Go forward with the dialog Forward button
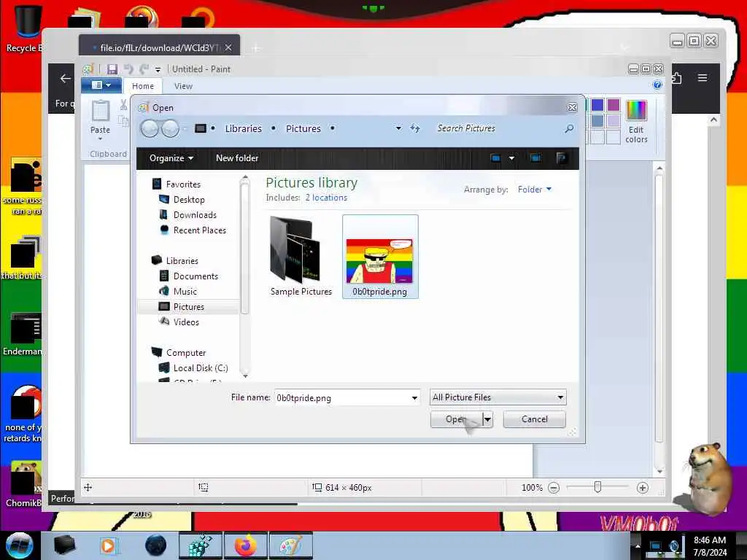Image resolution: width=747 pixels, height=560 pixels. coord(170,128)
